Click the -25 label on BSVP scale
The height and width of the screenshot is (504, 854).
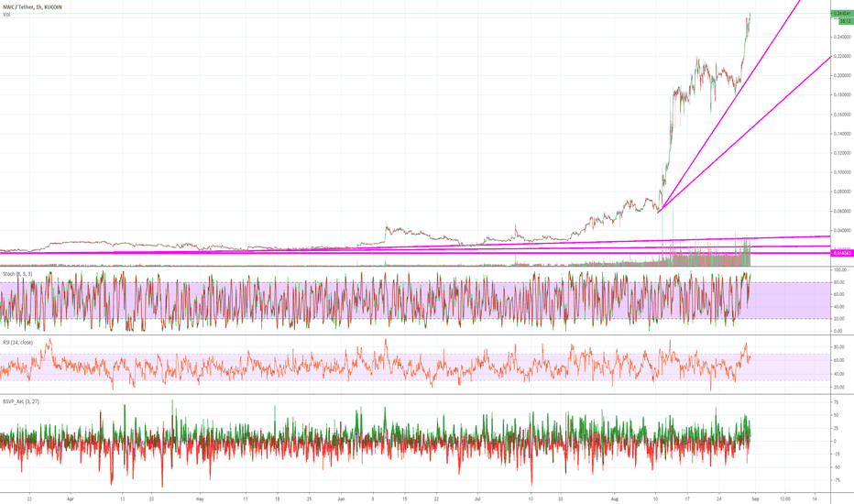836,455
